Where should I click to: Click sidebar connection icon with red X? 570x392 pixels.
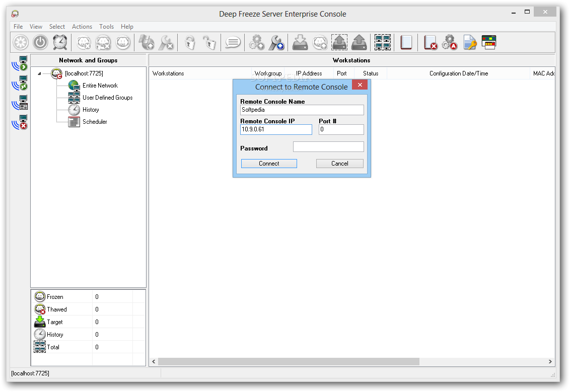click(x=20, y=122)
